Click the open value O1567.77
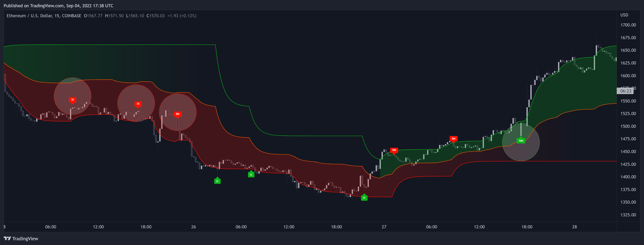Image resolution: width=644 pixels, height=245 pixels. pos(93,16)
